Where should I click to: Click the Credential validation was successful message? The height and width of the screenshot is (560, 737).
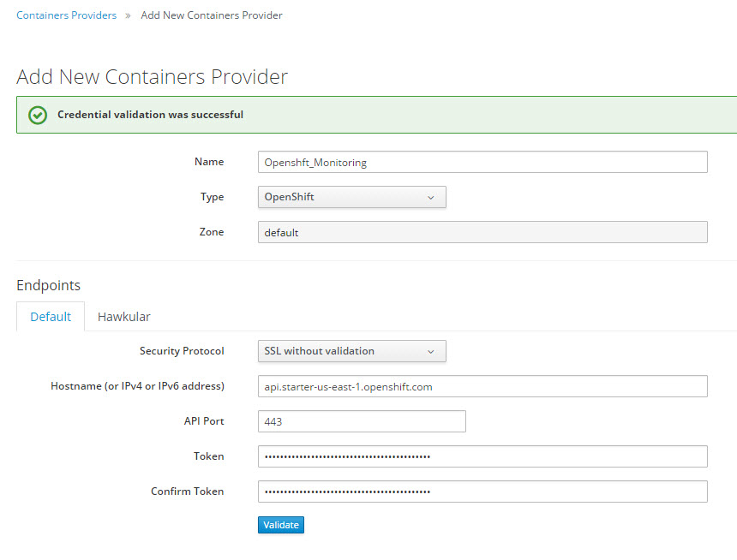[x=150, y=115]
